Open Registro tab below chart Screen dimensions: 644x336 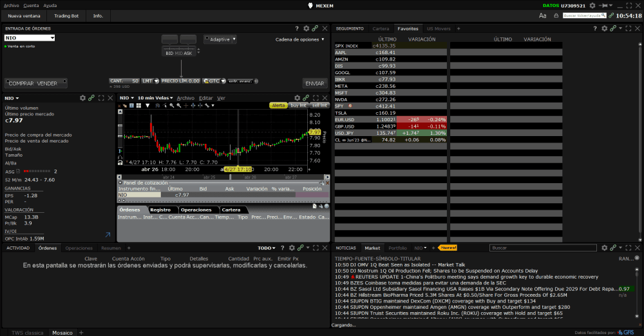pos(160,210)
